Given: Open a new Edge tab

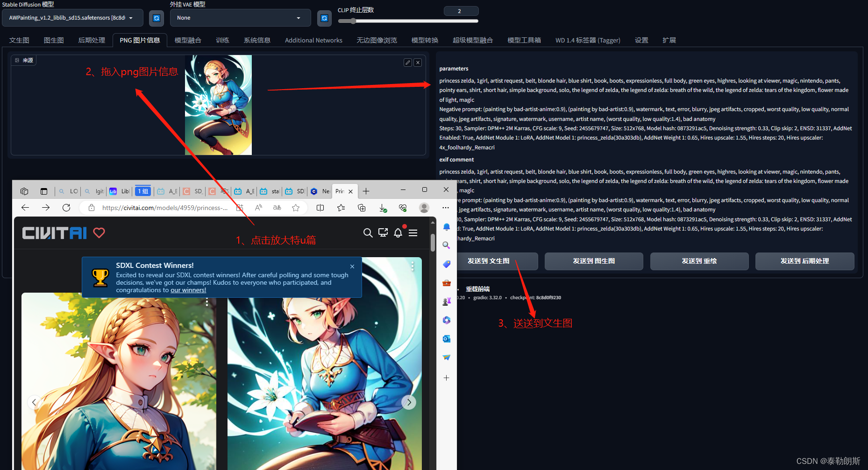Looking at the screenshot, I should (366, 191).
